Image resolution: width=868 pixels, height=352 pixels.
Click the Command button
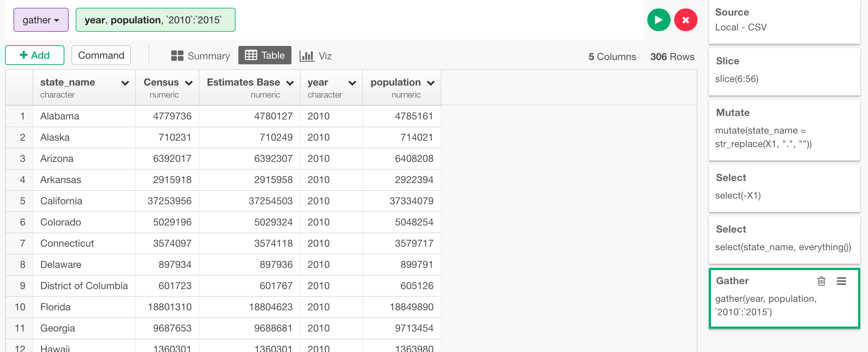(x=101, y=55)
